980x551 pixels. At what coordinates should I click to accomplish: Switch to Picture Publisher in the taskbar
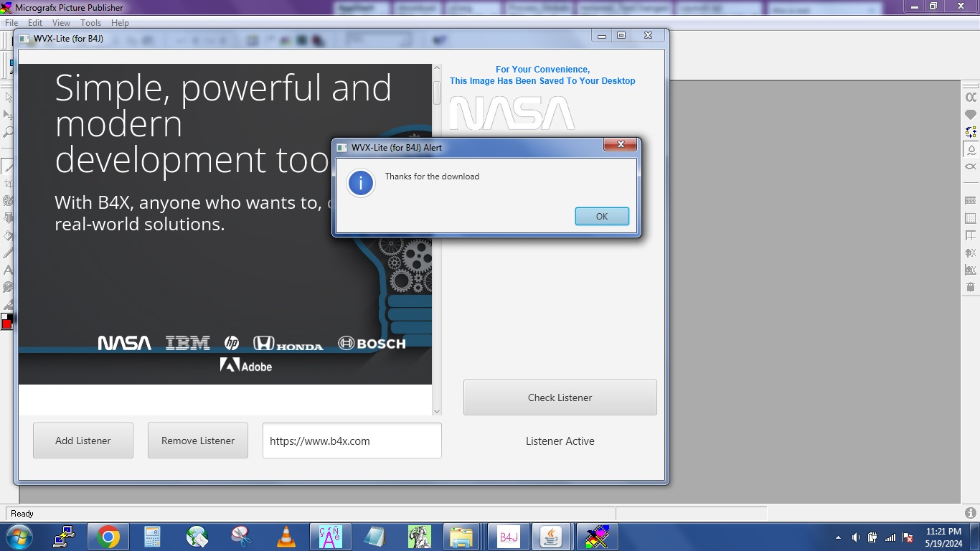[597, 537]
